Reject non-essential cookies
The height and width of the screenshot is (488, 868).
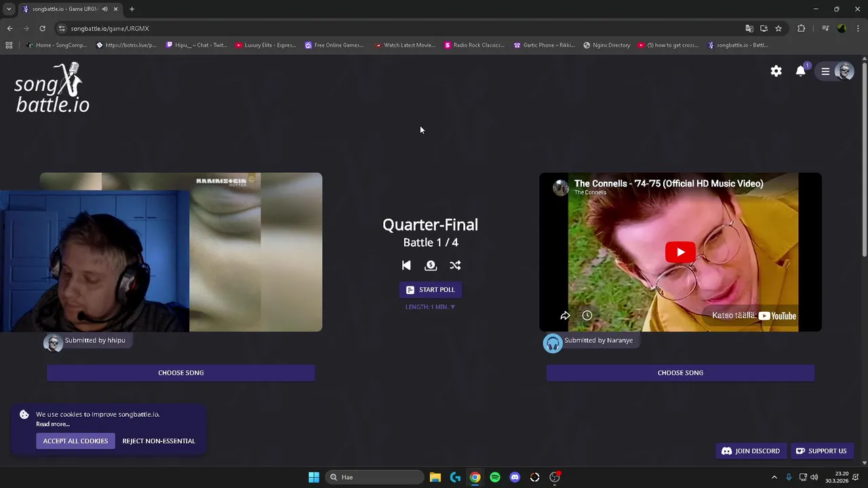(159, 441)
